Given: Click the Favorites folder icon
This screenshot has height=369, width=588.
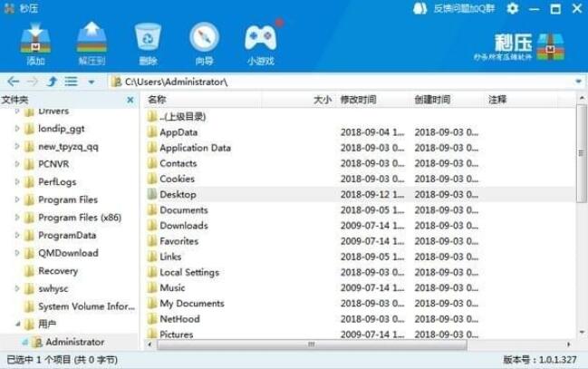Looking at the screenshot, I should (152, 241).
